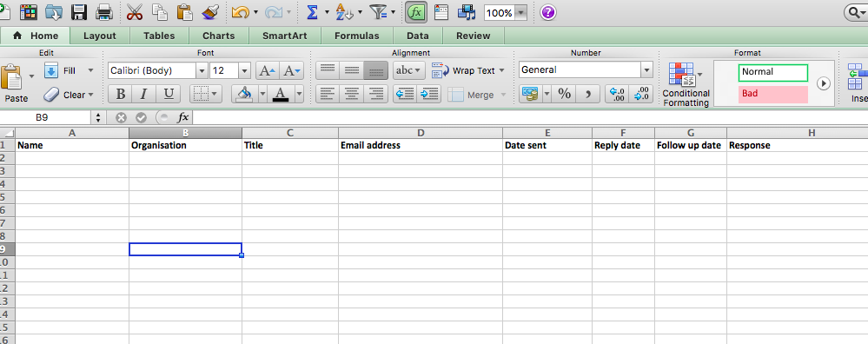Open the font name dropdown
This screenshot has height=344, width=868.
202,70
